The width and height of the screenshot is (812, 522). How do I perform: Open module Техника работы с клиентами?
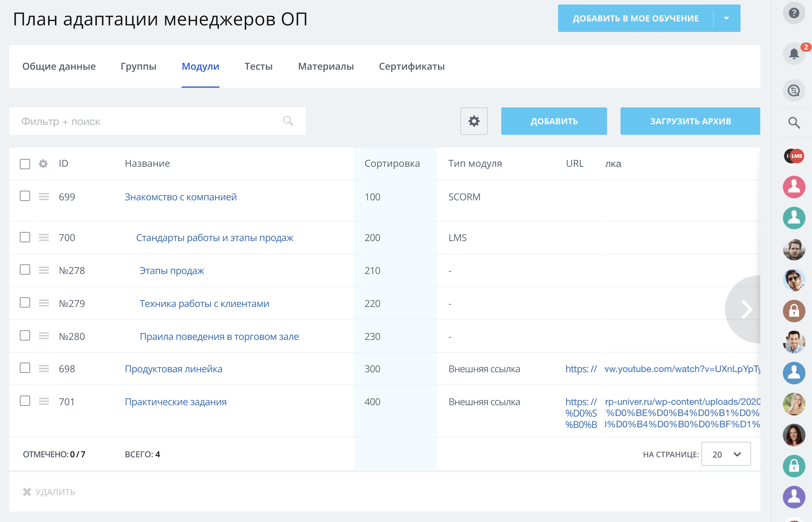(x=204, y=303)
